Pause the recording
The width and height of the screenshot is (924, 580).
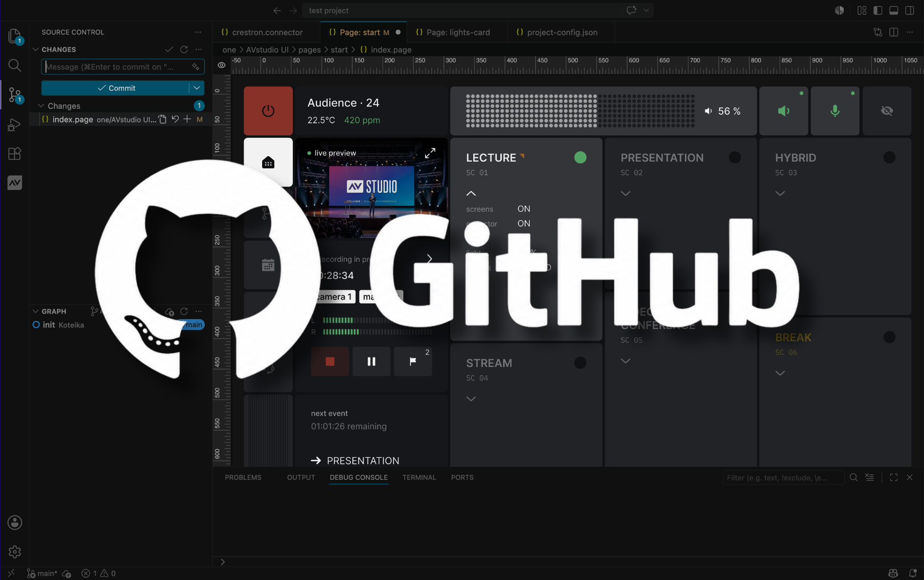point(371,362)
